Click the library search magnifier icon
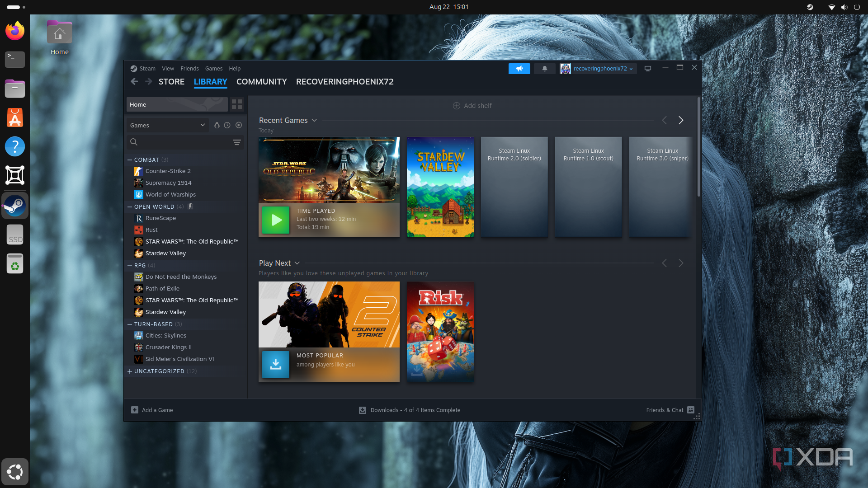 (x=134, y=142)
